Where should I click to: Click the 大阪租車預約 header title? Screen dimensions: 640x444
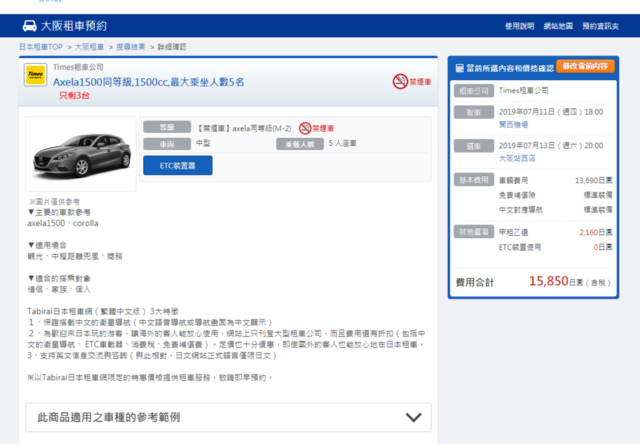pos(74,26)
